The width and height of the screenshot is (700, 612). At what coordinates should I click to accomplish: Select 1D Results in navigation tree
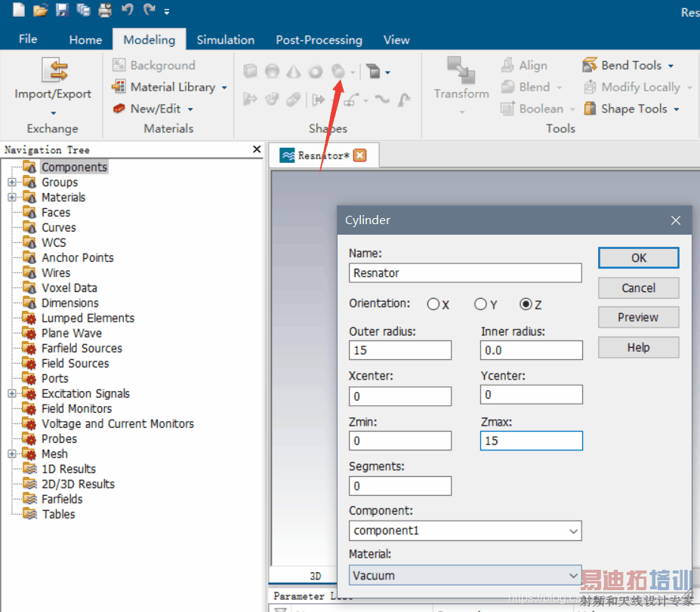click(69, 469)
